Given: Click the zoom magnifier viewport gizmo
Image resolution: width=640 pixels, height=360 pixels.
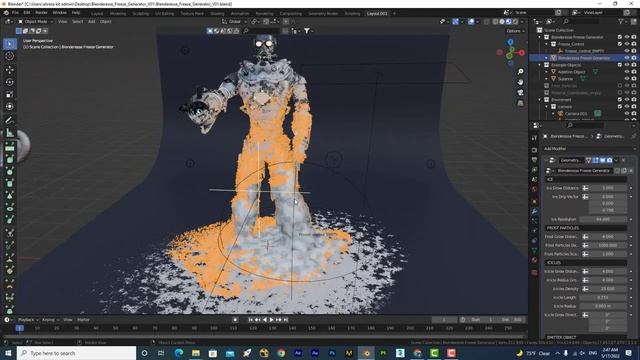Looking at the screenshot, I should 520,72.
